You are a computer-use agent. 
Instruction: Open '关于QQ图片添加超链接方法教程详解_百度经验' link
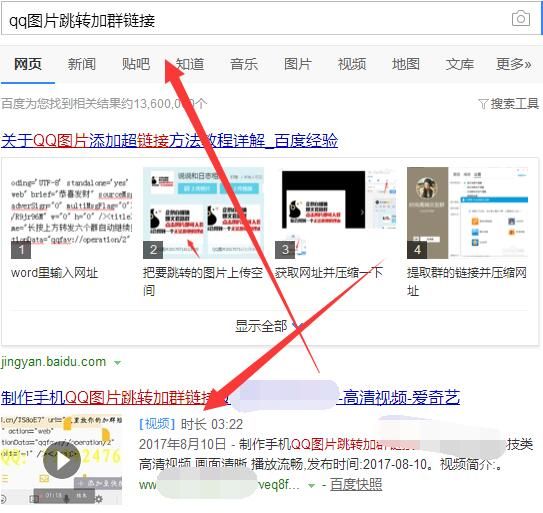pos(170,141)
